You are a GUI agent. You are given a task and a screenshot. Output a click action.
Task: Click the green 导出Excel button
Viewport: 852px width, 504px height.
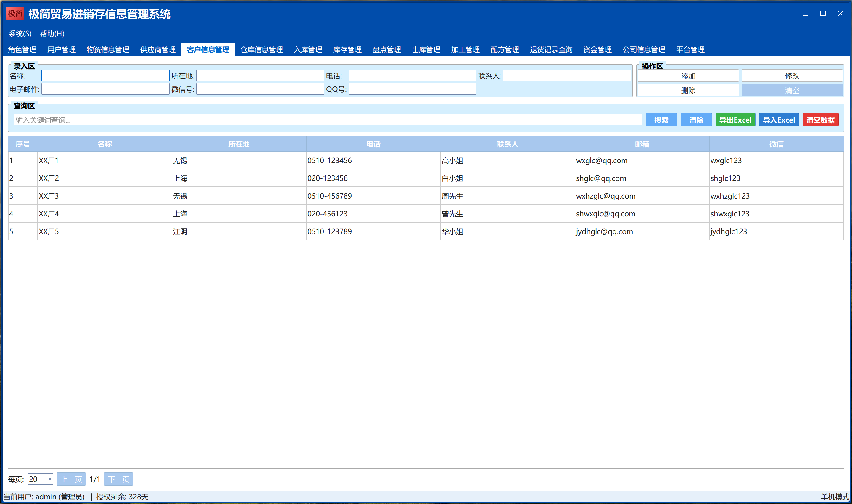pyautogui.click(x=735, y=120)
